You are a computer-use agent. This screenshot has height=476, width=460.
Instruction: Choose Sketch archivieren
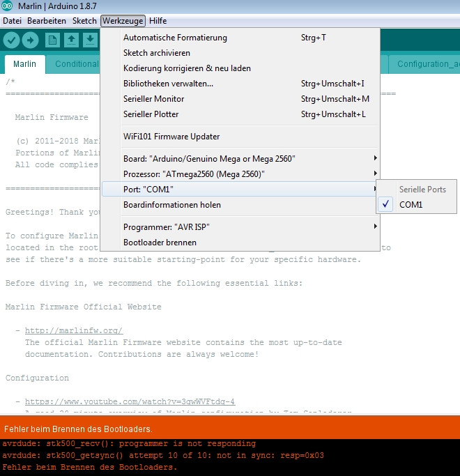[x=240, y=53]
